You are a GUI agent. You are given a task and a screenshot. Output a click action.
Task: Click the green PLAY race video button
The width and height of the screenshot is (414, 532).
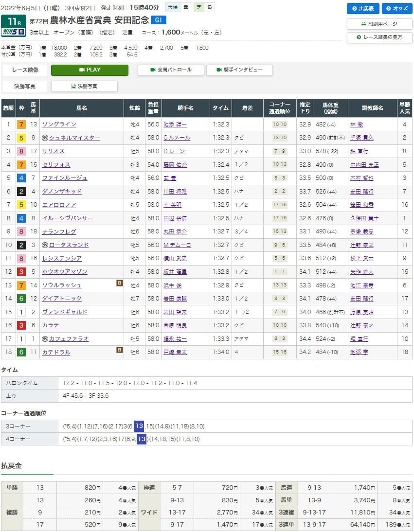tap(90, 70)
